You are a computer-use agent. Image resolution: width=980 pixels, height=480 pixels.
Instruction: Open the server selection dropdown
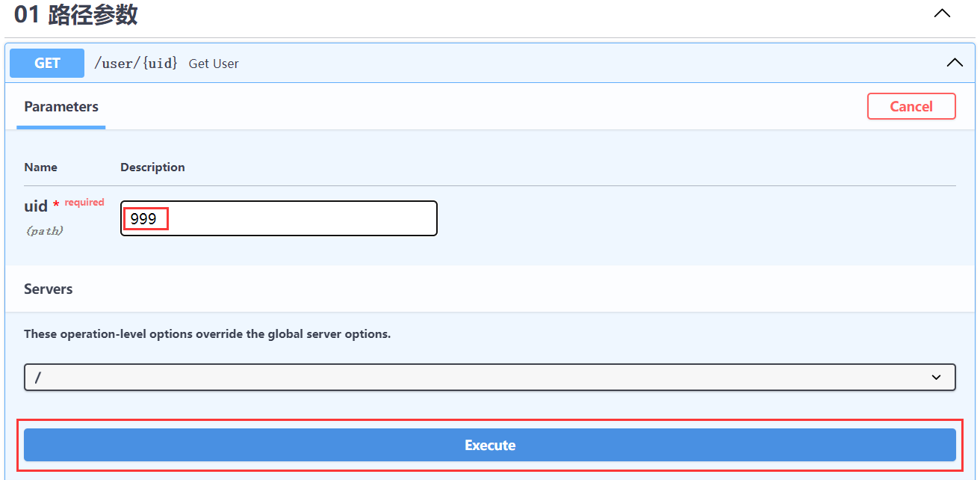tap(478, 378)
